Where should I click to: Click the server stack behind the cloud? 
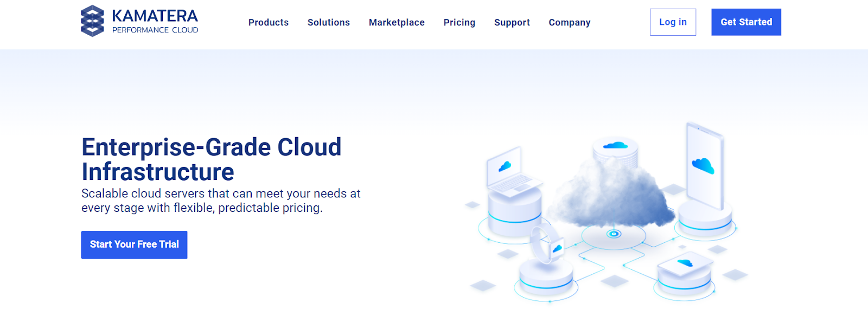tap(615, 149)
